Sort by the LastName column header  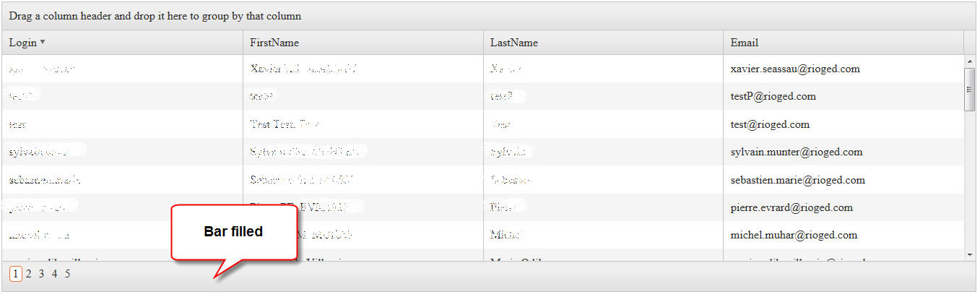(x=514, y=43)
